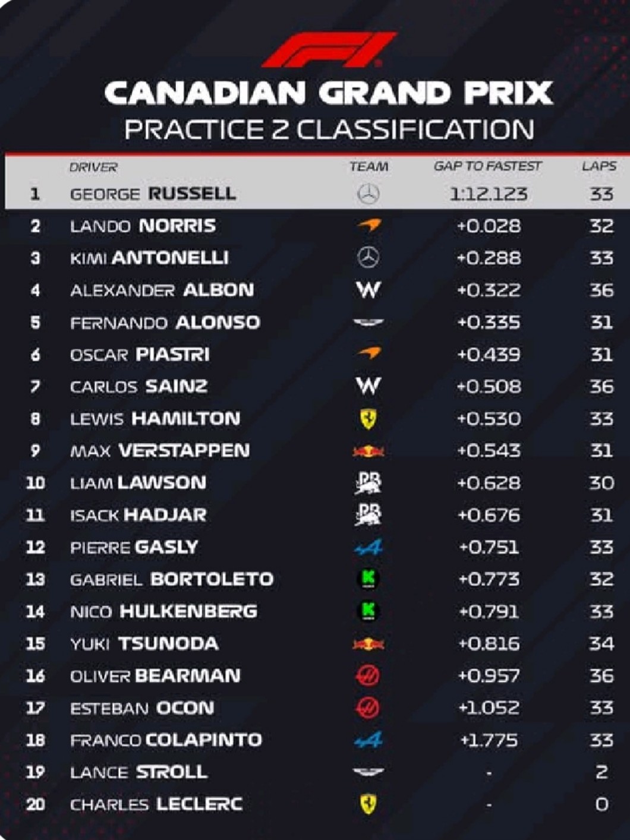Image resolution: width=630 pixels, height=840 pixels.
Task: Click the DRIVER column header
Action: coord(93,167)
